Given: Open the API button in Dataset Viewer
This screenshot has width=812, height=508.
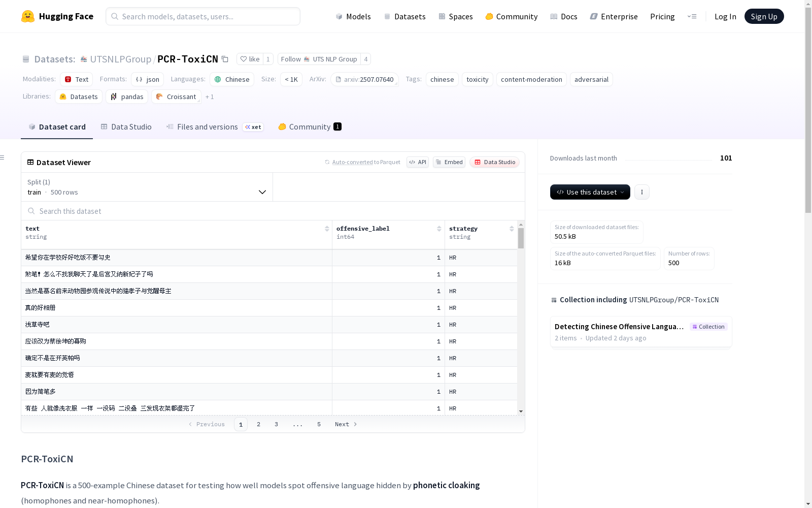Looking at the screenshot, I should (x=418, y=162).
